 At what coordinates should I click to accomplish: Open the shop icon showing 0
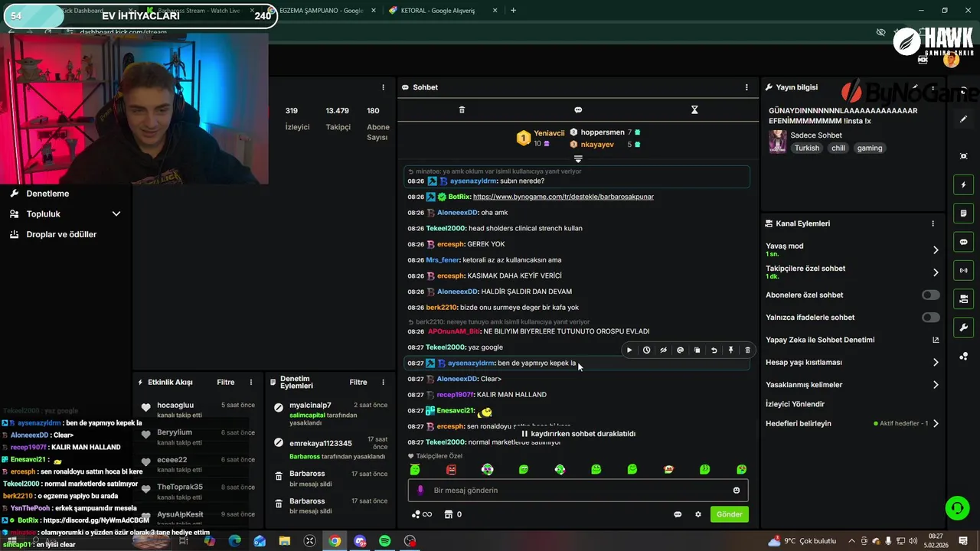pyautogui.click(x=453, y=514)
